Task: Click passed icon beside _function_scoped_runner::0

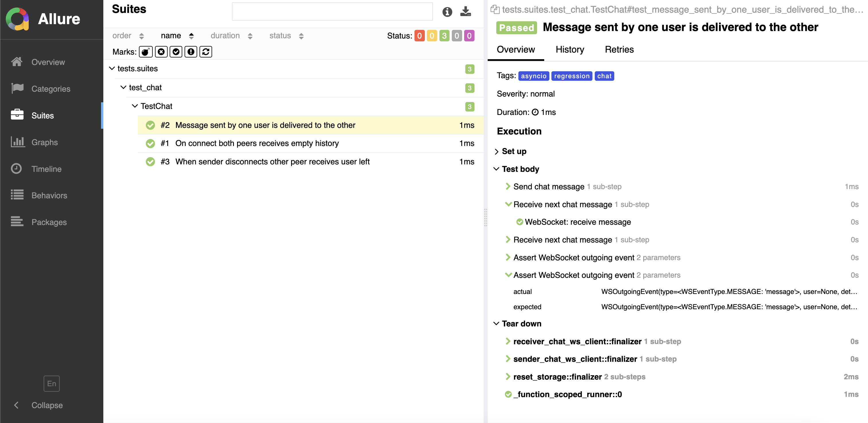Action: [508, 394]
